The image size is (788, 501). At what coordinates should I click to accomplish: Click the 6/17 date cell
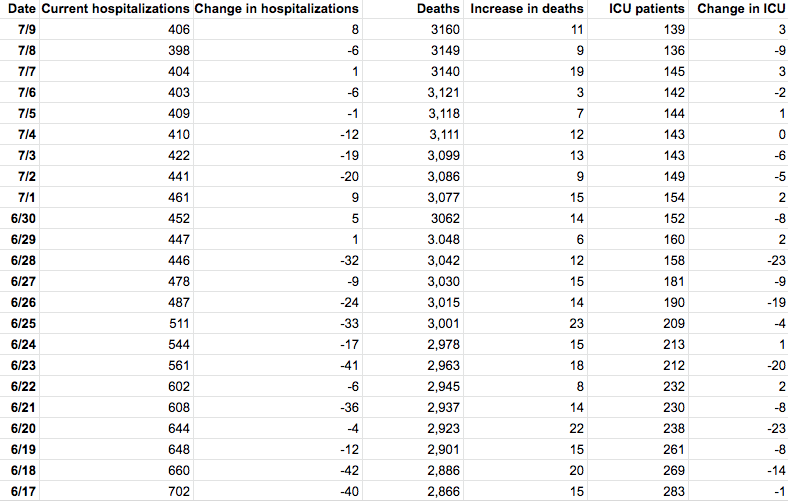[x=24, y=490]
